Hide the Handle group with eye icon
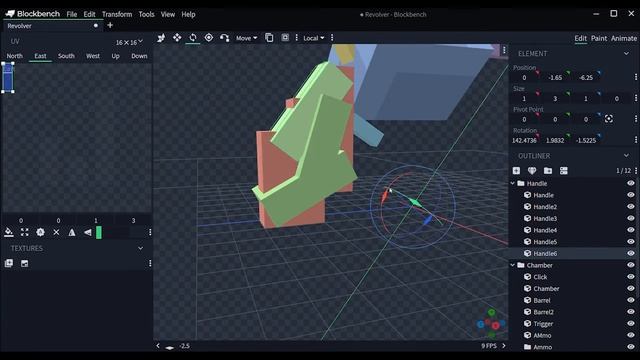The image size is (640, 360). (631, 183)
